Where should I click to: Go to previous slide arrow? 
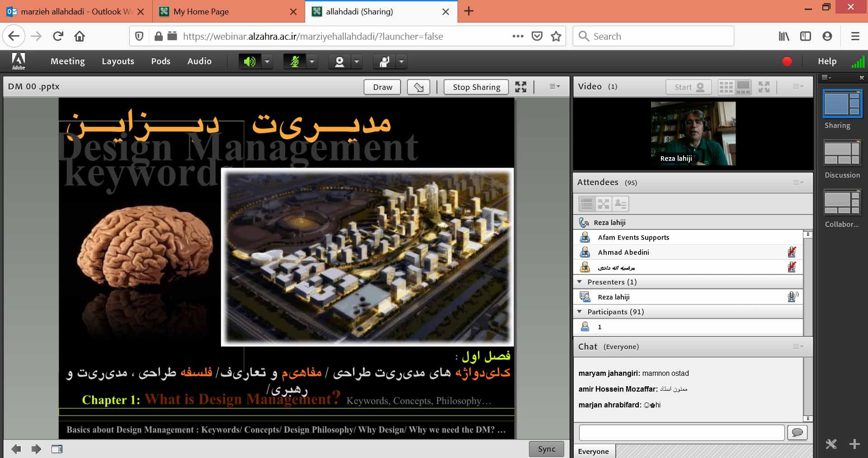coord(16,449)
